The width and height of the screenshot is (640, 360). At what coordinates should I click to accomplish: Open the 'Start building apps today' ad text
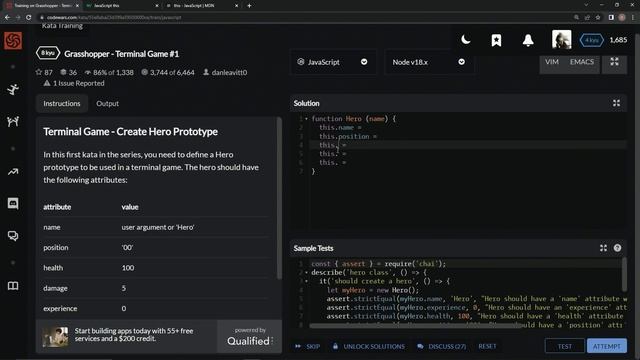[134, 335]
